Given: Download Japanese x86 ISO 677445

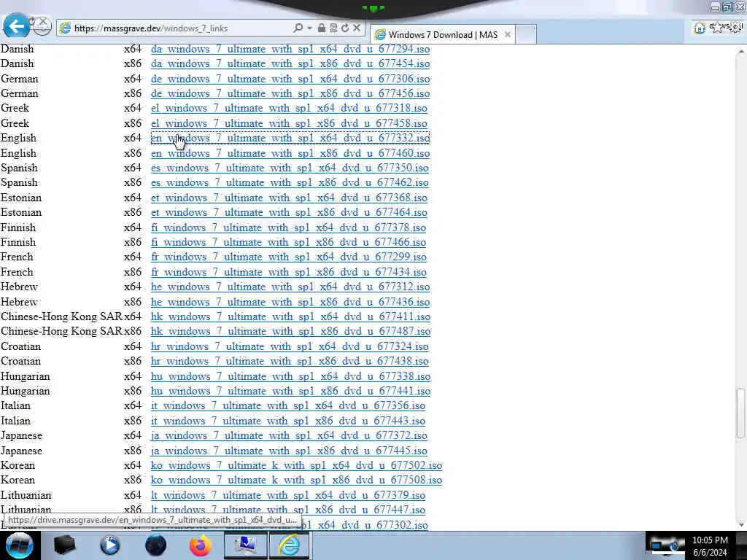Looking at the screenshot, I should [289, 451].
